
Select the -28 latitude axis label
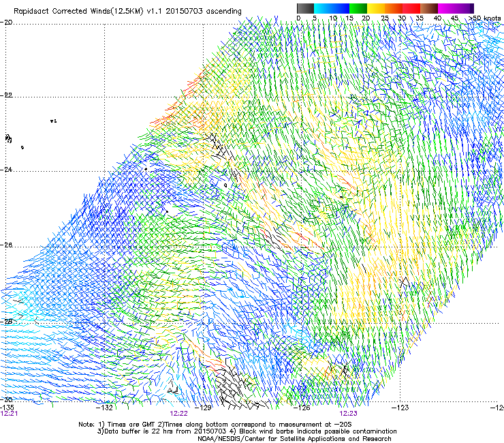tap(6, 322)
